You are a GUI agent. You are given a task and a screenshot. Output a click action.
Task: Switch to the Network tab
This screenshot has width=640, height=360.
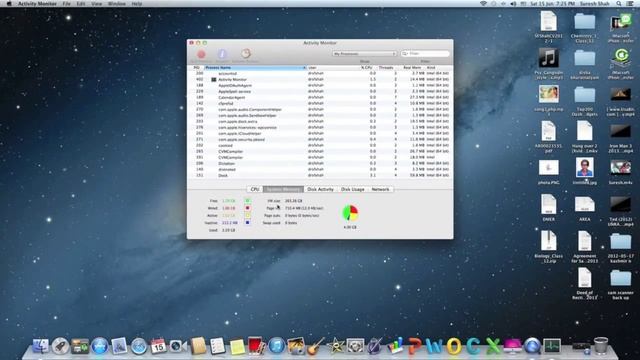coord(380,189)
